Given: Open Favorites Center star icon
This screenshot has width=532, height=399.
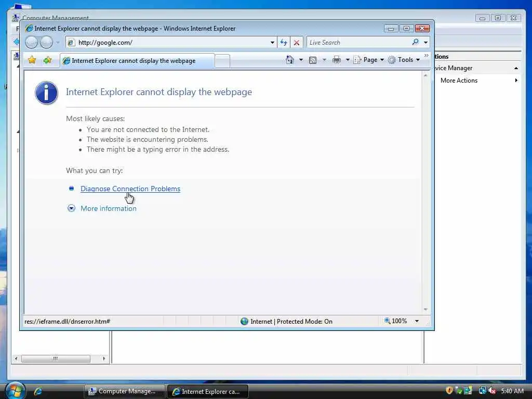Looking at the screenshot, I should [32, 60].
